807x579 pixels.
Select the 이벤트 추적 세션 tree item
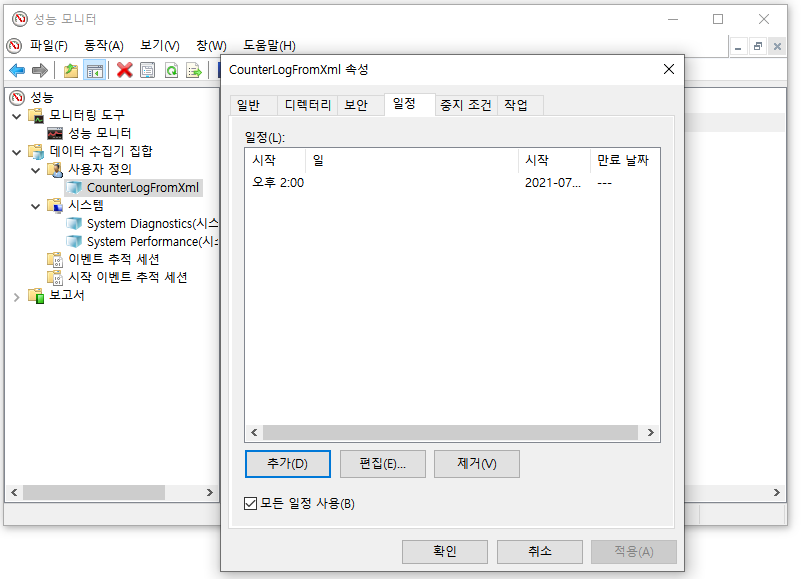point(114,259)
